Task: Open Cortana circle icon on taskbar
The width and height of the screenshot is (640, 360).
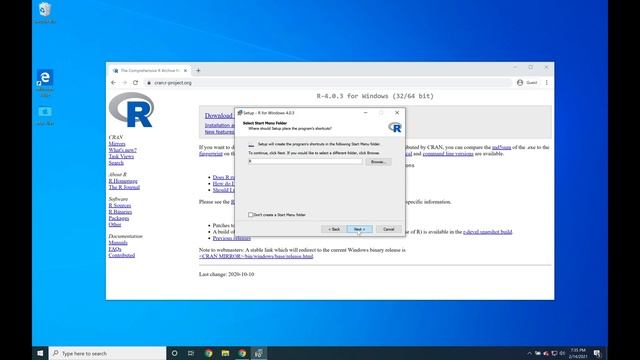Action: tap(174, 353)
